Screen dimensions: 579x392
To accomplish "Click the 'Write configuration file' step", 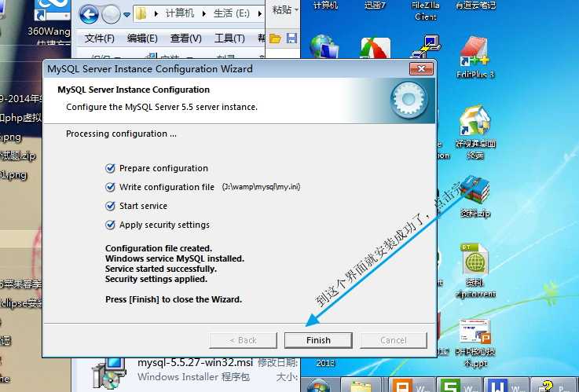I will point(160,187).
